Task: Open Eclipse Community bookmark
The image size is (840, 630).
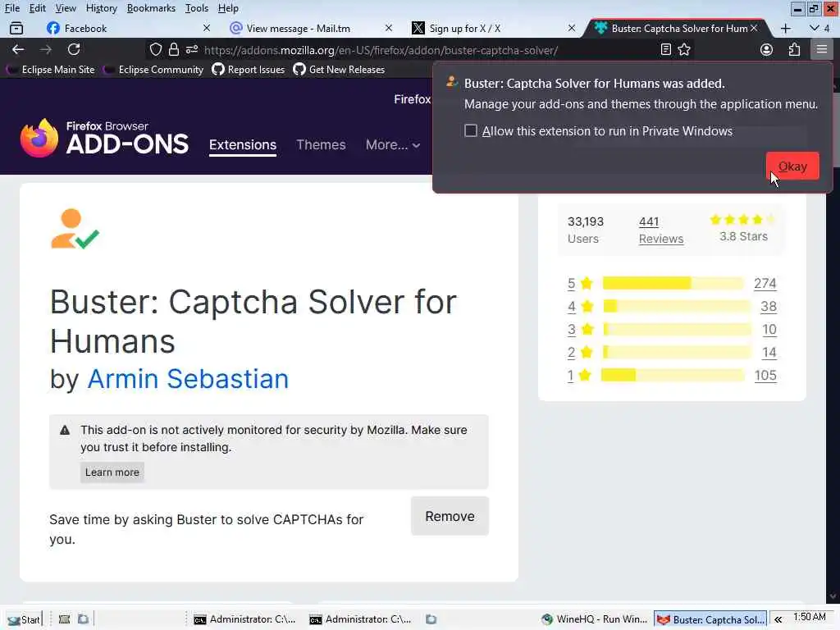Action: [x=155, y=70]
